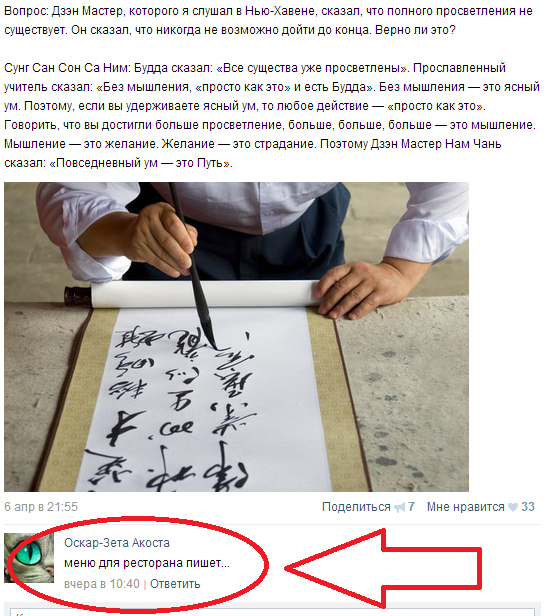Focus the comment input box at the bottom
The height and width of the screenshot is (616, 548).
tap(272, 612)
